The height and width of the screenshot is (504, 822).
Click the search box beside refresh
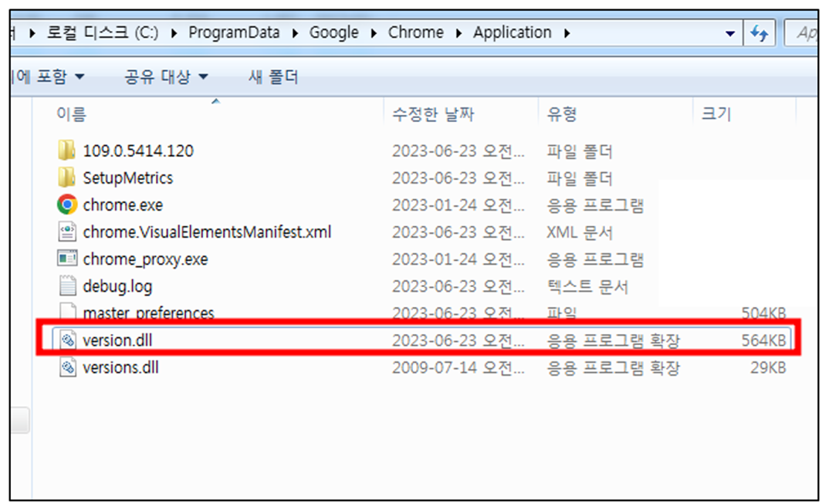802,33
